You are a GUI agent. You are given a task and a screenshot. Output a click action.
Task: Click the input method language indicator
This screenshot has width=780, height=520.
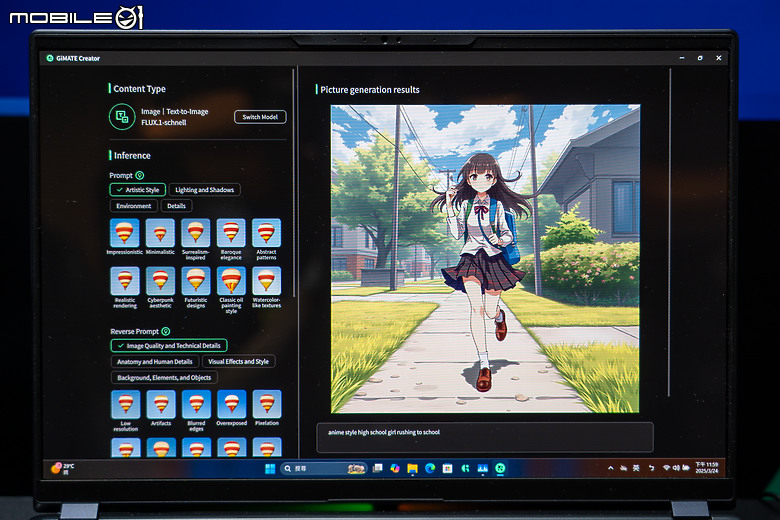click(636, 468)
